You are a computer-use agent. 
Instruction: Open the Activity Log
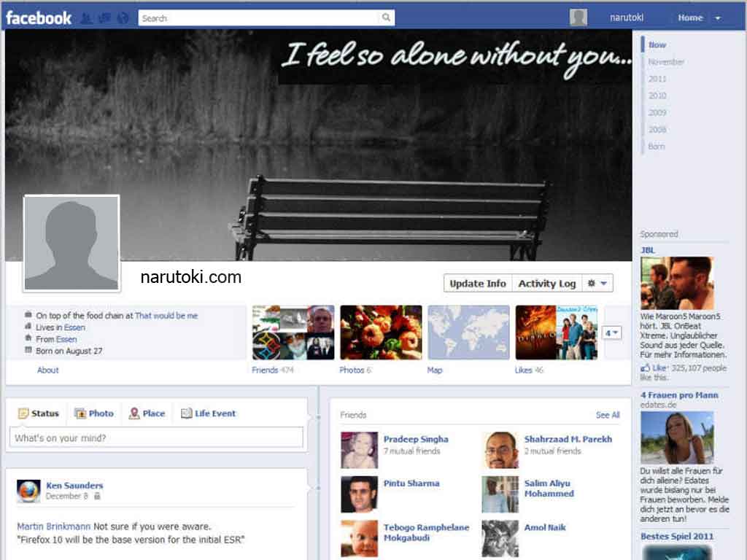pyautogui.click(x=547, y=284)
